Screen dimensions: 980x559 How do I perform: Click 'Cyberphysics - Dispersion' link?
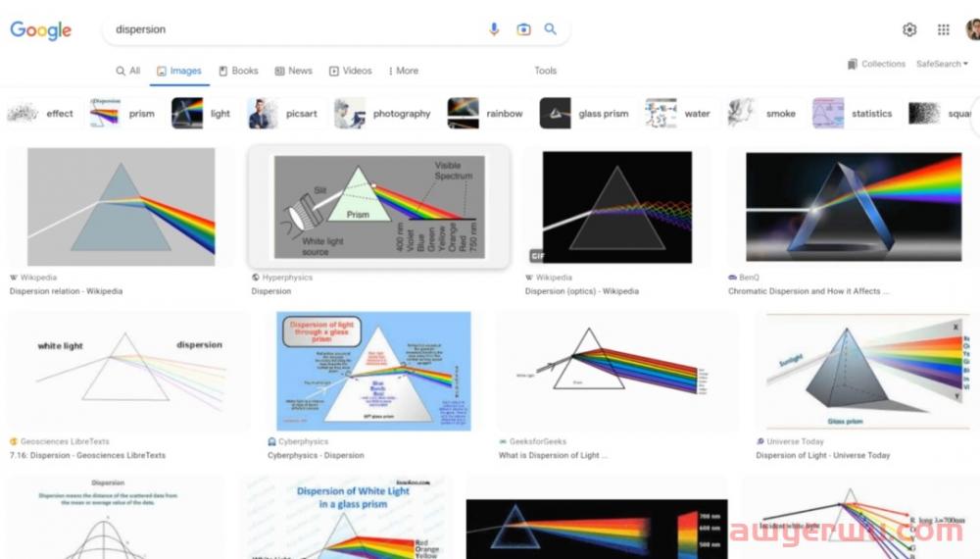pyautogui.click(x=316, y=455)
